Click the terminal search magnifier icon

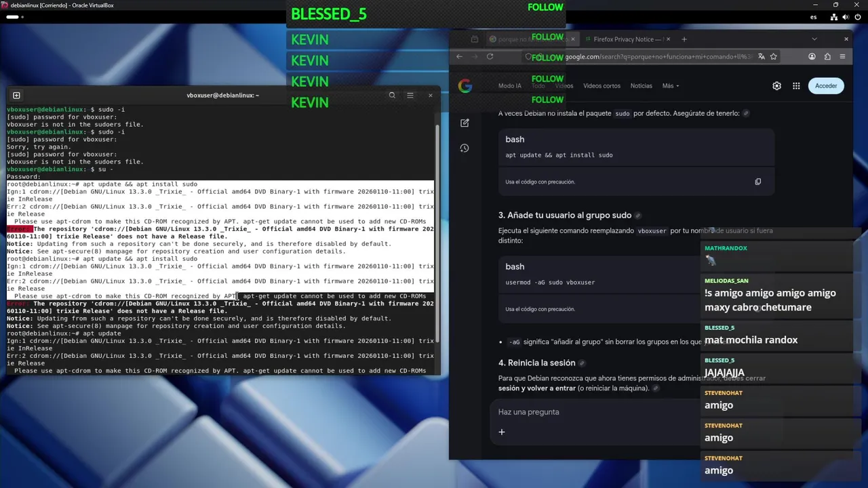[392, 96]
